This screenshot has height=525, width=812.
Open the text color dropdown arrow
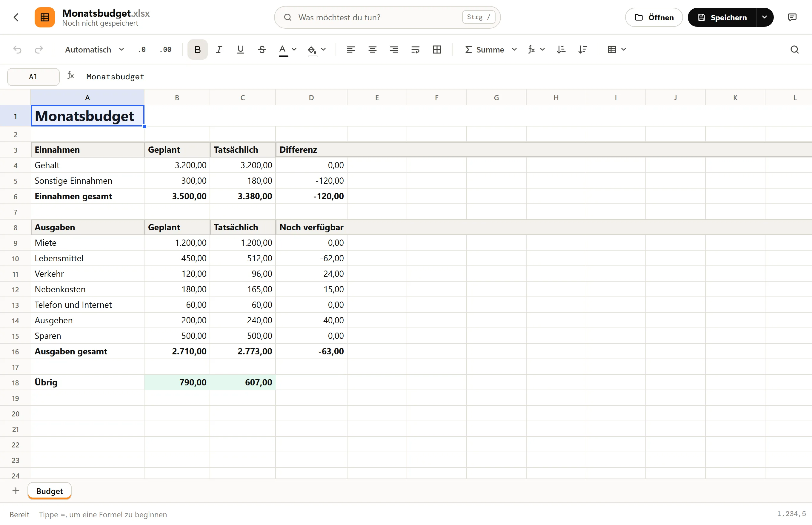tap(294, 50)
